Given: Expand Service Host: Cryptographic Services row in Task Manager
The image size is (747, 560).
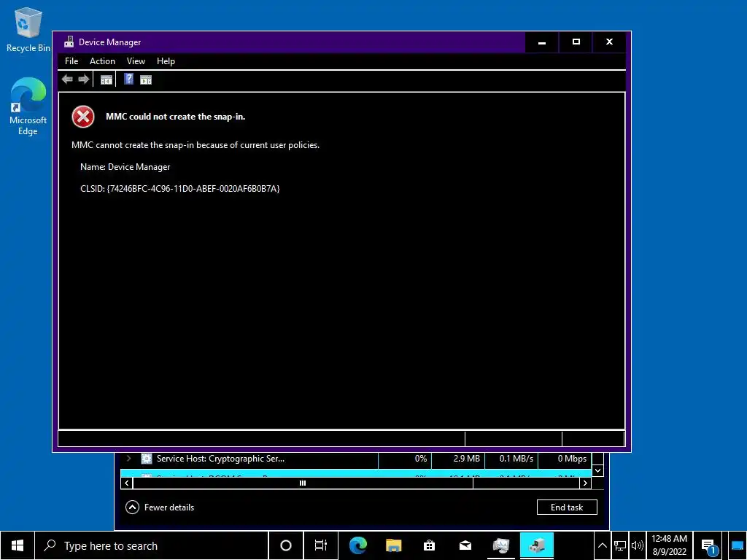Looking at the screenshot, I should coord(128,459).
